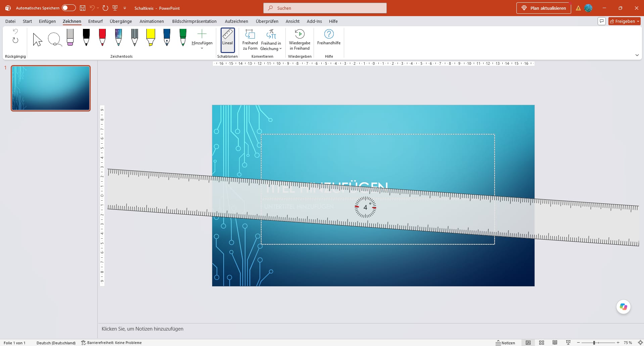Redo in the Rückgängig group
The height and width of the screenshot is (346, 644).
(x=15, y=40)
